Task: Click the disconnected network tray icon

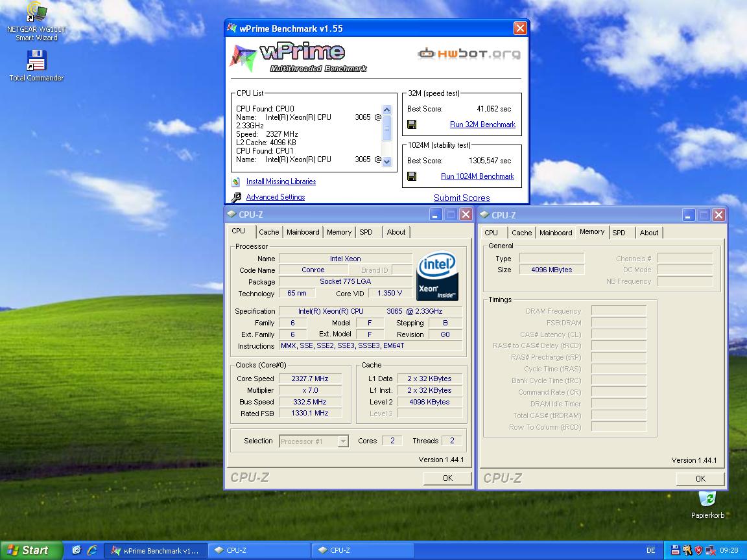Action: [710, 550]
